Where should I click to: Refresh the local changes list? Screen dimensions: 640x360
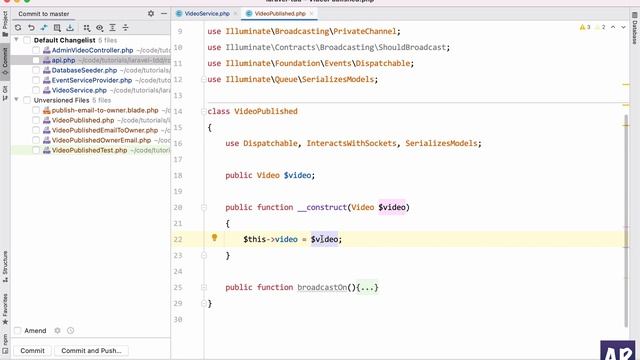point(18,28)
